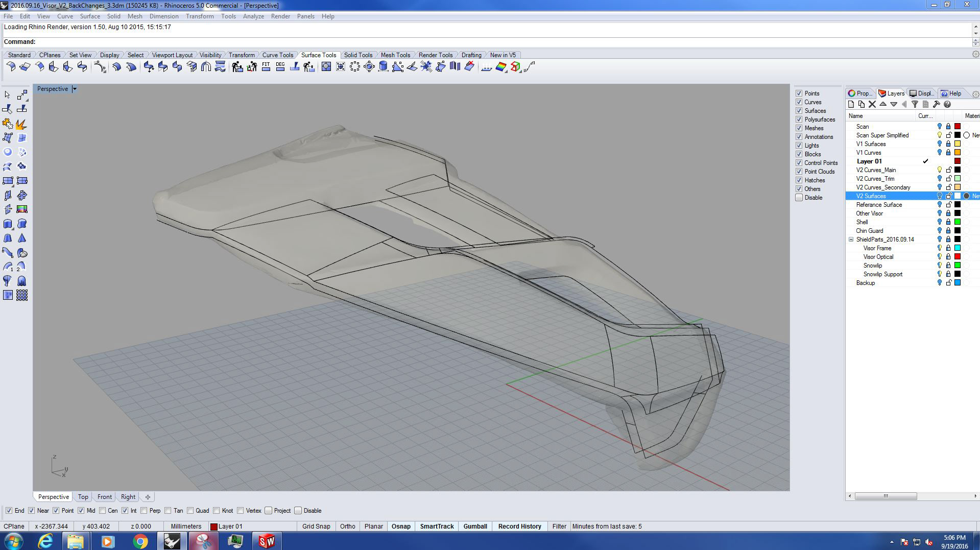
Task: Toggle visibility lightbulb of Shell layer
Action: click(x=939, y=222)
